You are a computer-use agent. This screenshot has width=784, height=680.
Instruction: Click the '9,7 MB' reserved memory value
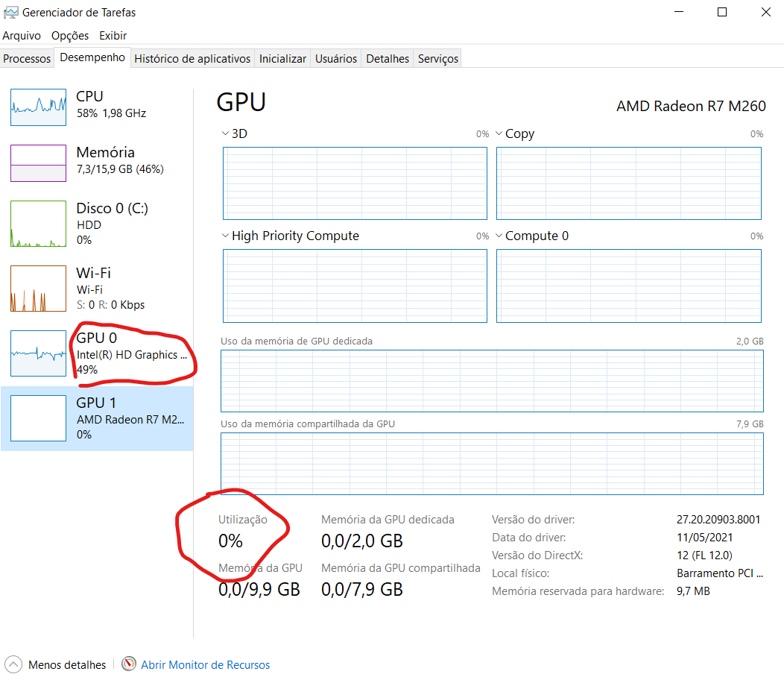[x=693, y=591]
